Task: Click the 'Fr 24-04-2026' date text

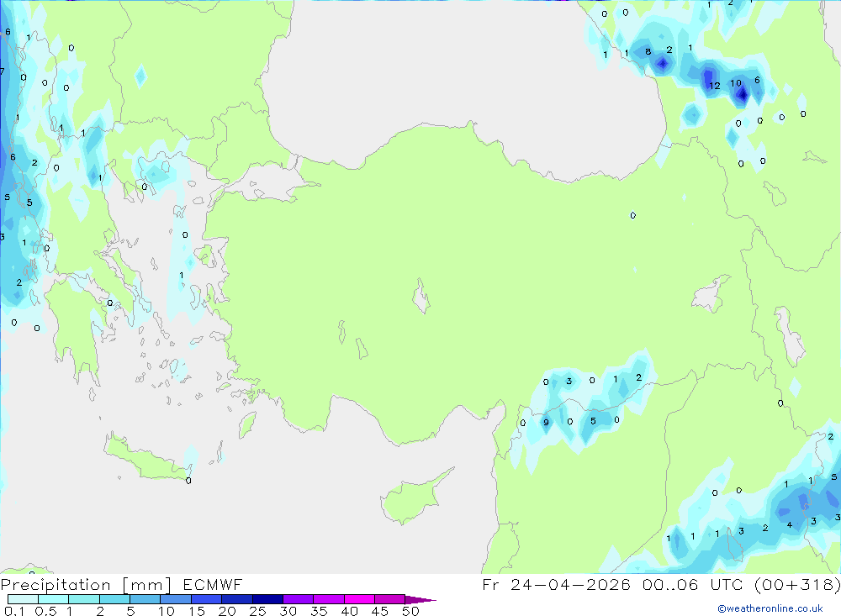Action: click(556, 585)
